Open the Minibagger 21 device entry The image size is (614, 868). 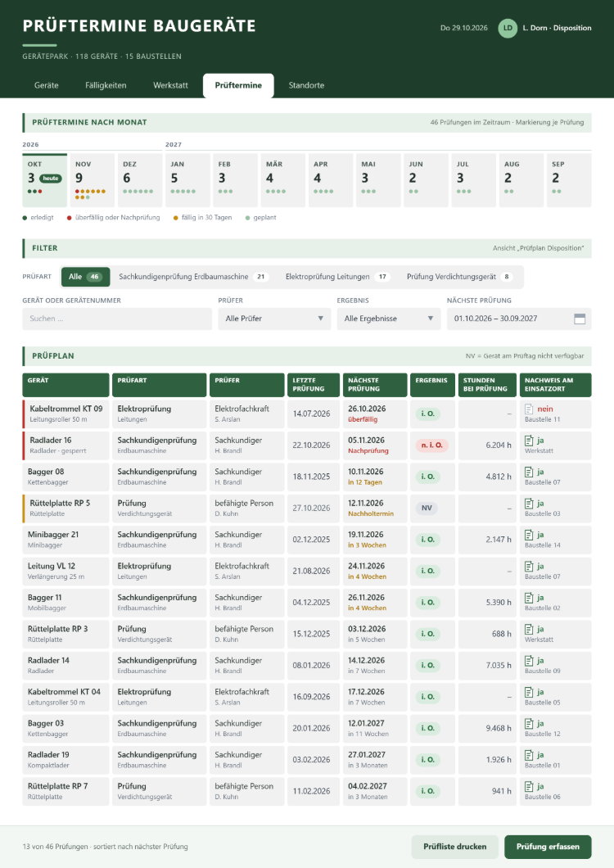coord(65,540)
